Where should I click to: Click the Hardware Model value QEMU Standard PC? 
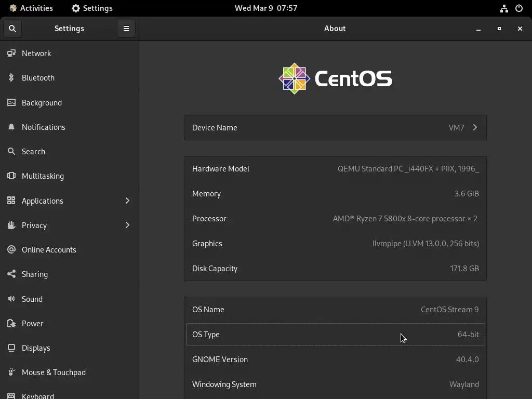[408, 169]
